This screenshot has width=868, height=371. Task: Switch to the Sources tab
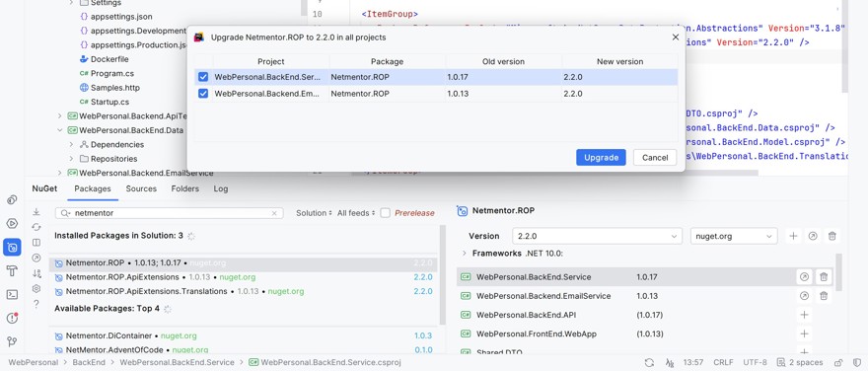point(141,188)
